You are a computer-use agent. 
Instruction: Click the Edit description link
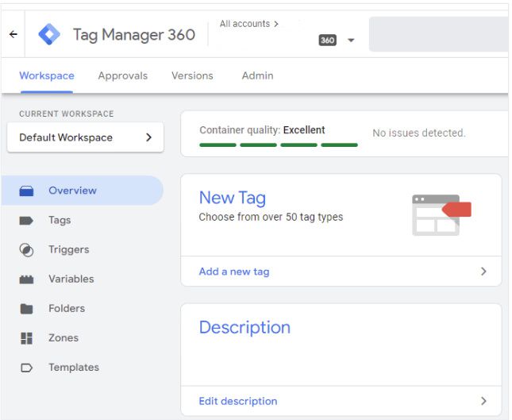tap(238, 401)
